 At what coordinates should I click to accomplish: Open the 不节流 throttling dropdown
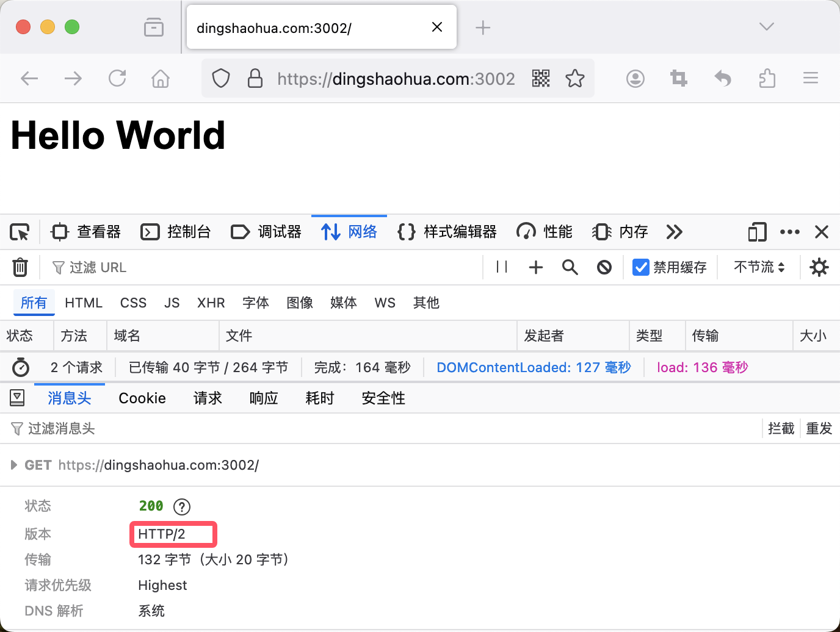pyautogui.click(x=759, y=267)
